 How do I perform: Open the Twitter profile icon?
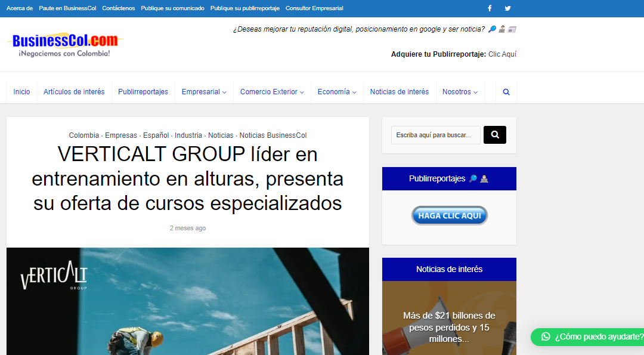507,8
